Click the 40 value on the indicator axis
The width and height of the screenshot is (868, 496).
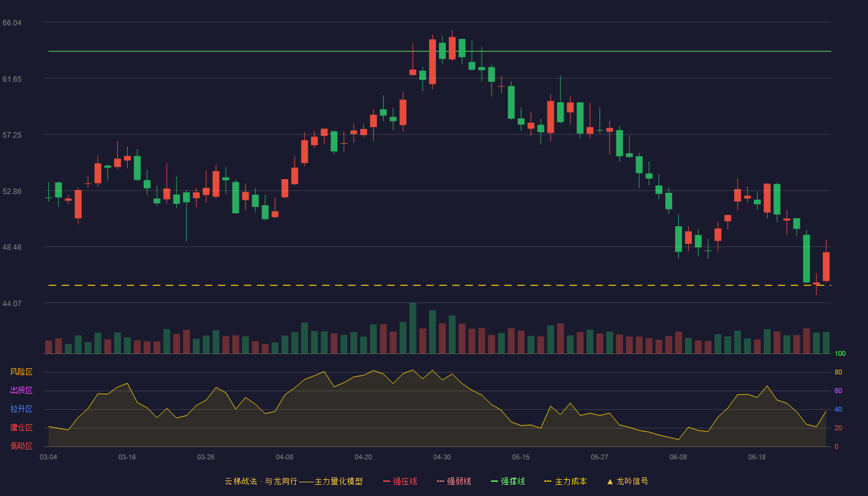(838, 409)
